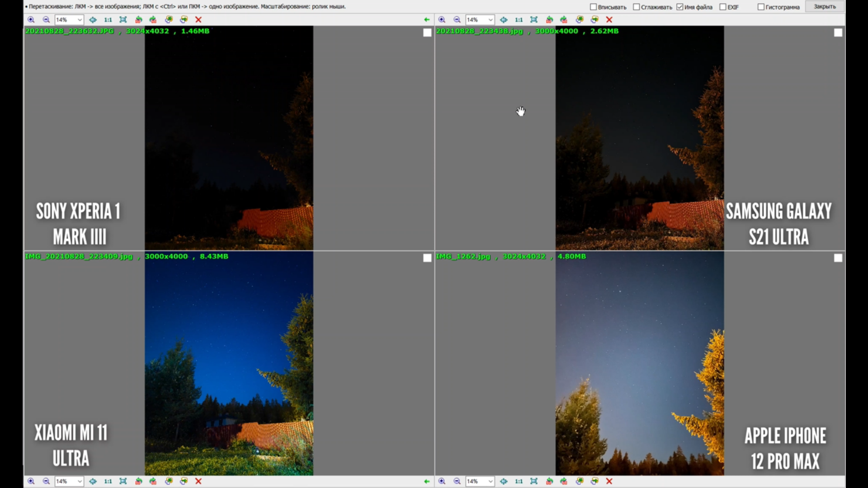Enable the EXIF checkbox
This screenshot has width=868, height=488.
tap(722, 7)
